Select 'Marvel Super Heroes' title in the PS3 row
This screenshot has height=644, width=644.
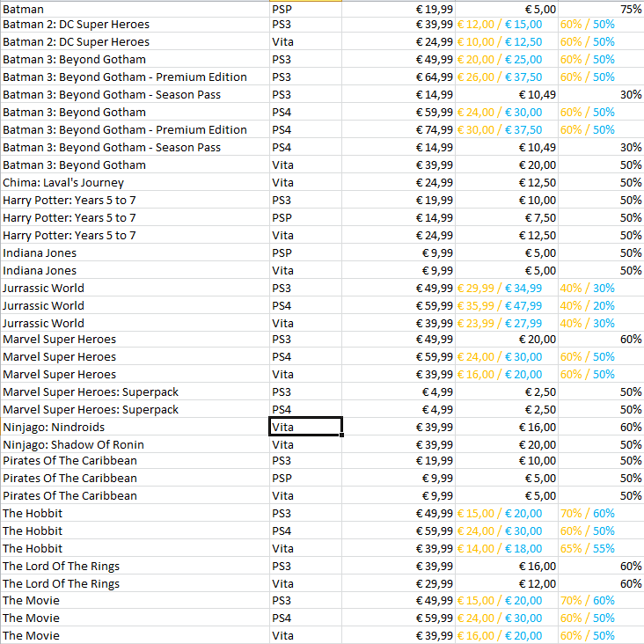135,340
